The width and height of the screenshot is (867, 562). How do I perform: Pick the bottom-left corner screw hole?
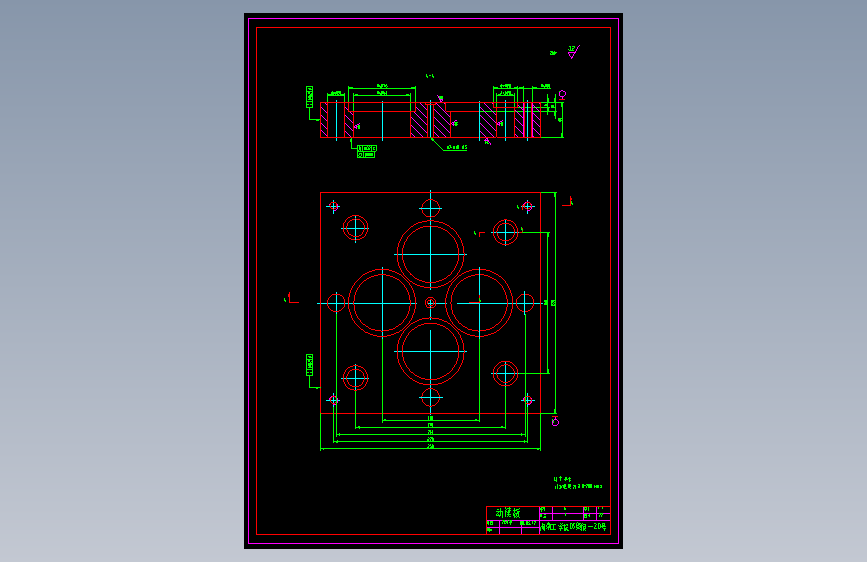click(x=333, y=399)
